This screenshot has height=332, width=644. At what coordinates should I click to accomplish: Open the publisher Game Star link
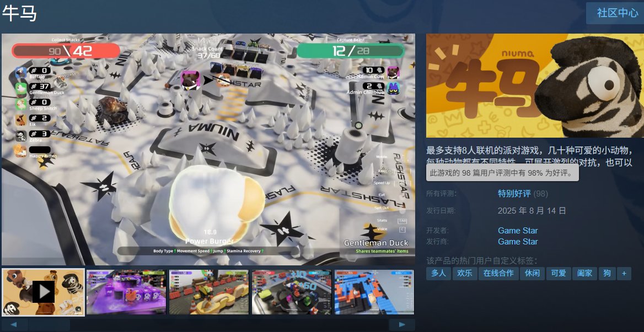pos(518,242)
